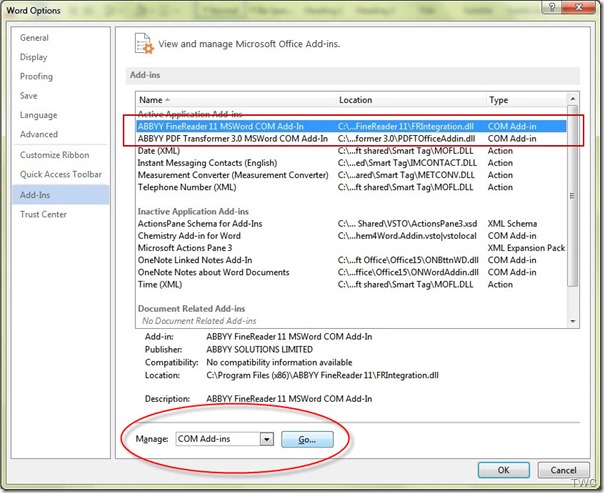Click the add-ins list scroll down arrow
Screen dimensions: 604x493
coord(573,321)
